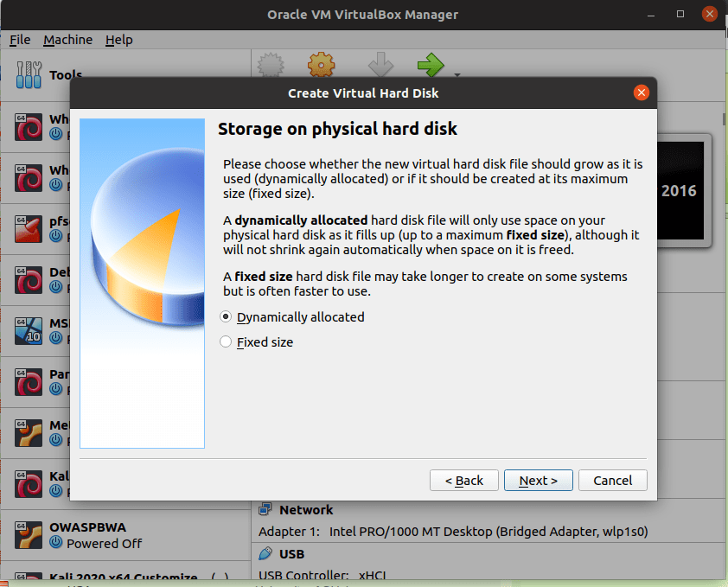Image resolution: width=728 pixels, height=587 pixels.
Task: Cancel the hard disk creation wizard
Action: point(613,480)
